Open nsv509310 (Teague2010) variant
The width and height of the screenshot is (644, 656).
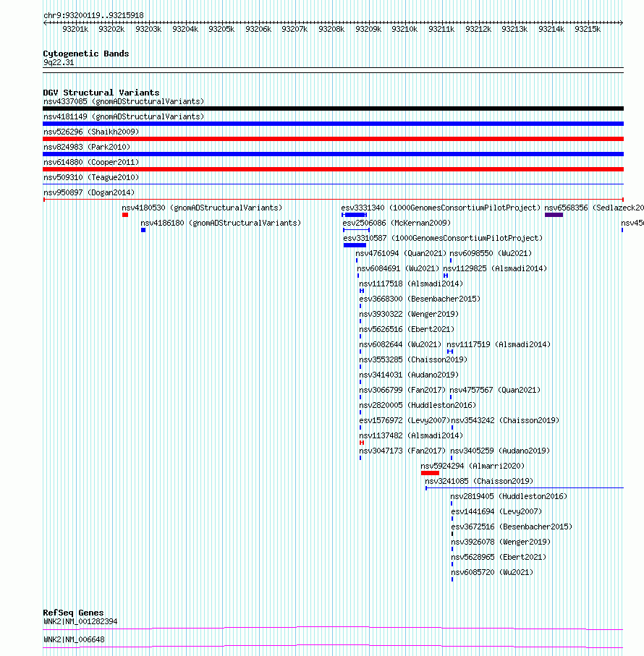(x=91, y=177)
